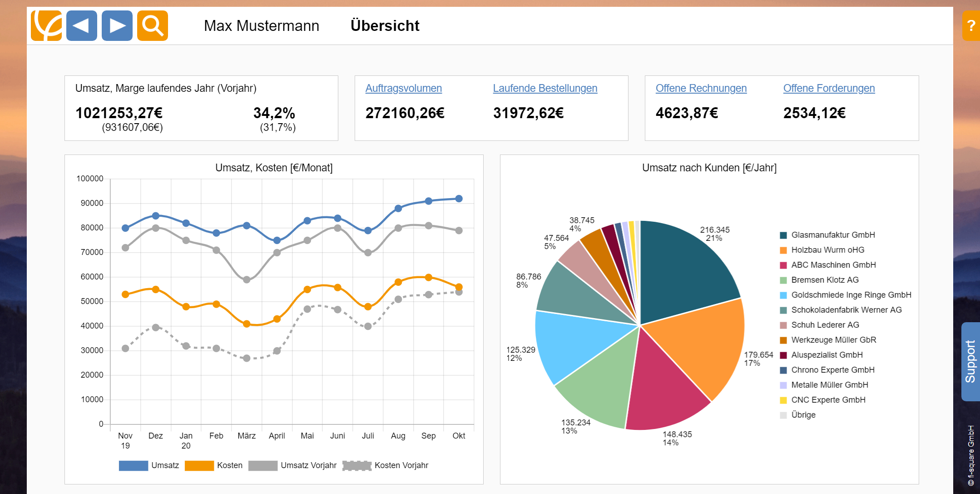Go back with the left arrow icon
This screenshot has width=980, height=494.
[x=82, y=26]
